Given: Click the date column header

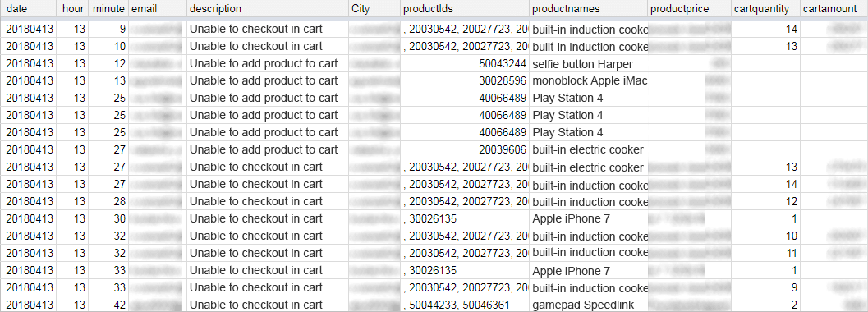Looking at the screenshot, I should click(x=29, y=9).
